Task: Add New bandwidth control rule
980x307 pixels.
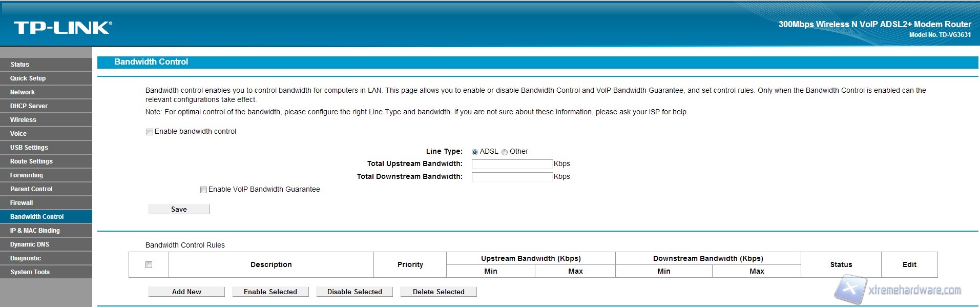Action: click(x=186, y=292)
